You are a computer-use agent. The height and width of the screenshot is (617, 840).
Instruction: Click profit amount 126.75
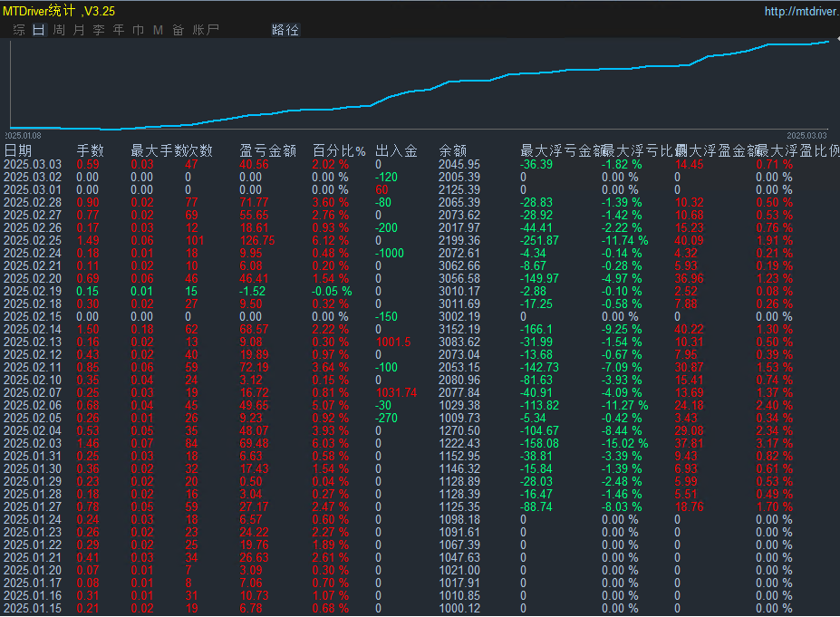click(257, 240)
